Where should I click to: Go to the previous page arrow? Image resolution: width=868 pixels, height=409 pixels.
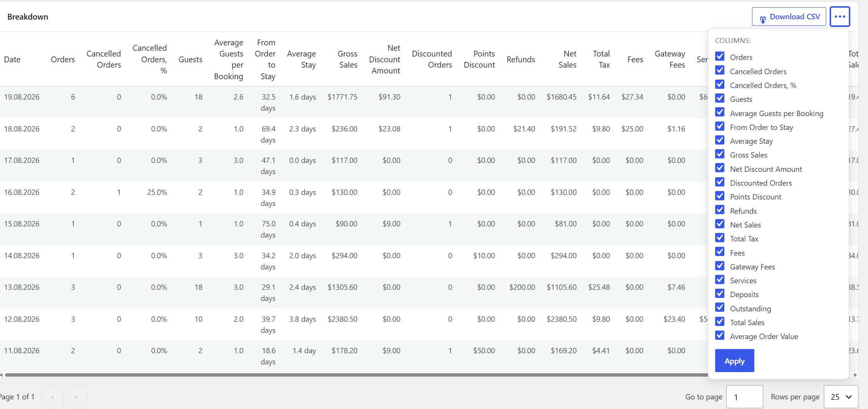coord(52,397)
